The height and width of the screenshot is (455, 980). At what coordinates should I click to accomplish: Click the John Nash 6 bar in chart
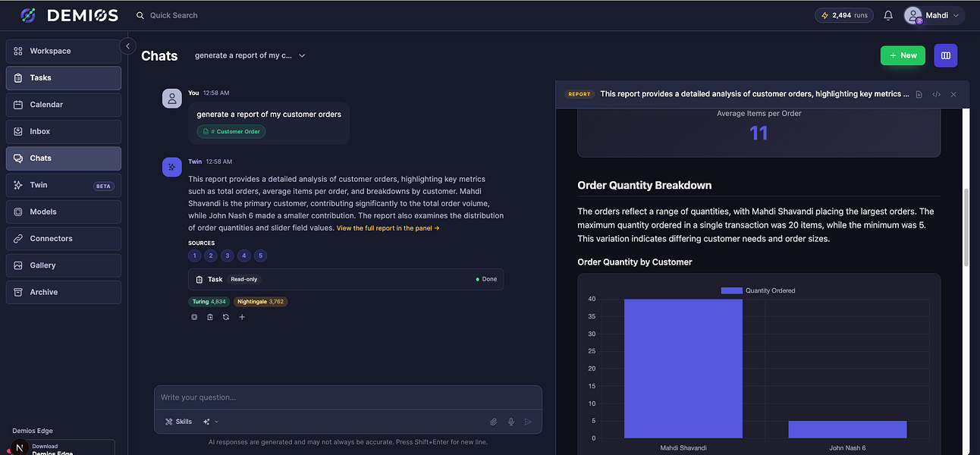click(x=847, y=429)
